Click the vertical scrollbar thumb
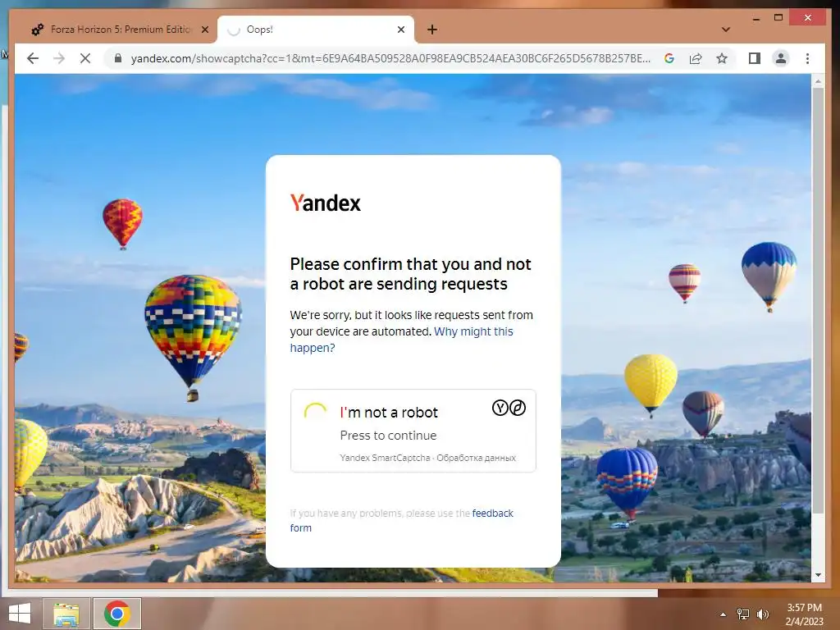This screenshot has height=630, width=840. click(818, 300)
